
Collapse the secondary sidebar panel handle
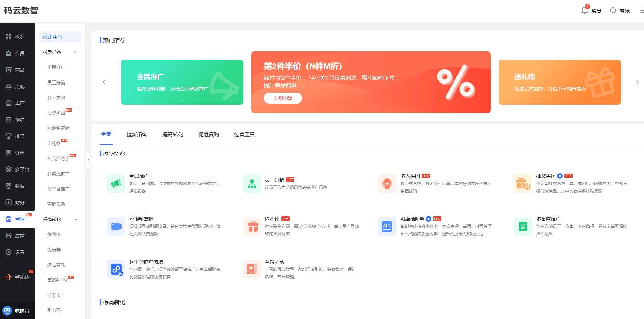[x=88, y=160]
